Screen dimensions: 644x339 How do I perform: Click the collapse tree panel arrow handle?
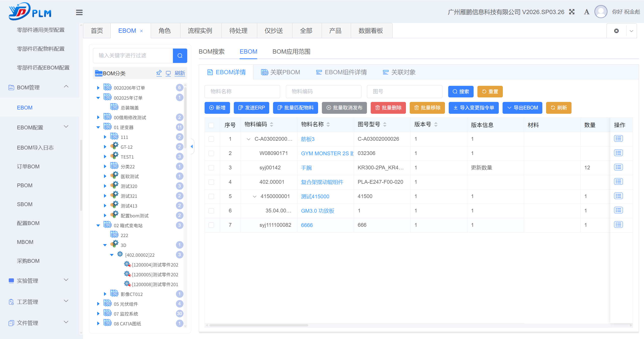(x=192, y=146)
